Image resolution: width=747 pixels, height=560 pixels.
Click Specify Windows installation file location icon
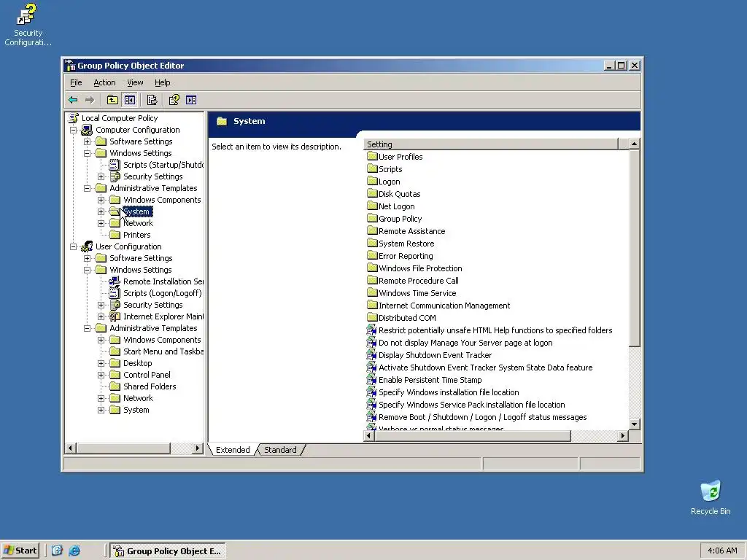point(371,392)
